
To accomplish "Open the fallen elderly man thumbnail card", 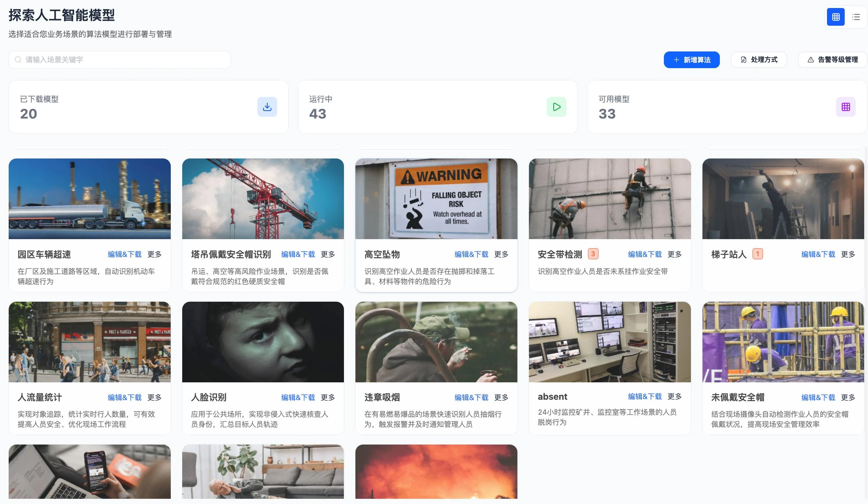I will (x=263, y=472).
